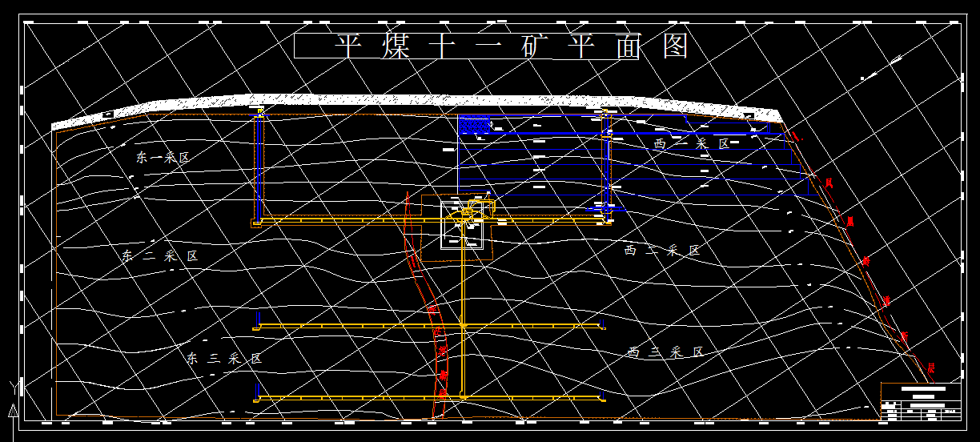Select the 东一采区 label
This screenshot has height=442, width=980.
tap(163, 158)
